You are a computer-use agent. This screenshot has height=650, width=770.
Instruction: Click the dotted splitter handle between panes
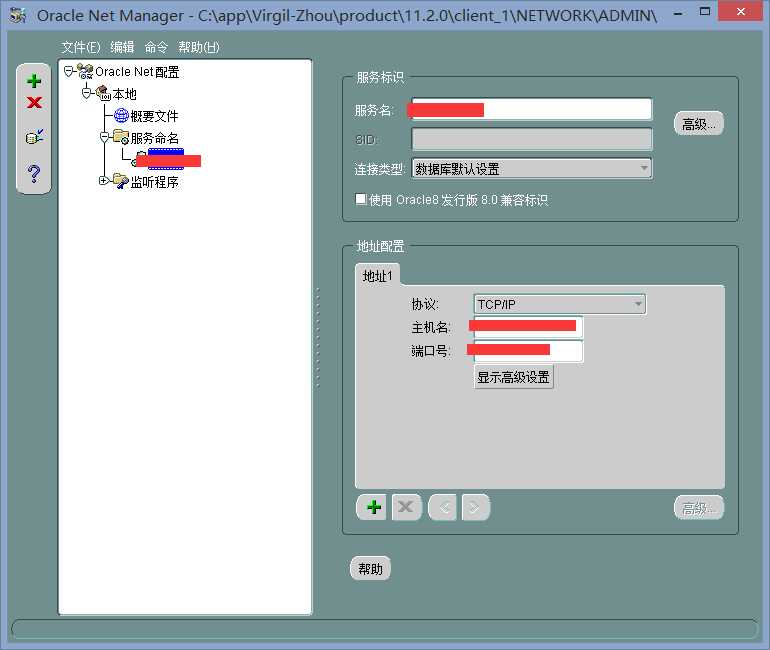318,338
